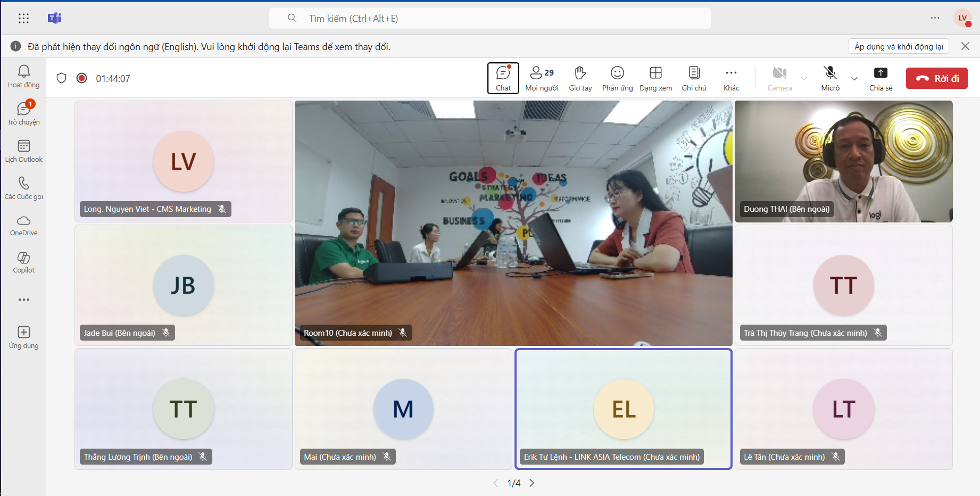Toggle the Camera on or off
This screenshot has width=980, height=496.
click(x=779, y=78)
